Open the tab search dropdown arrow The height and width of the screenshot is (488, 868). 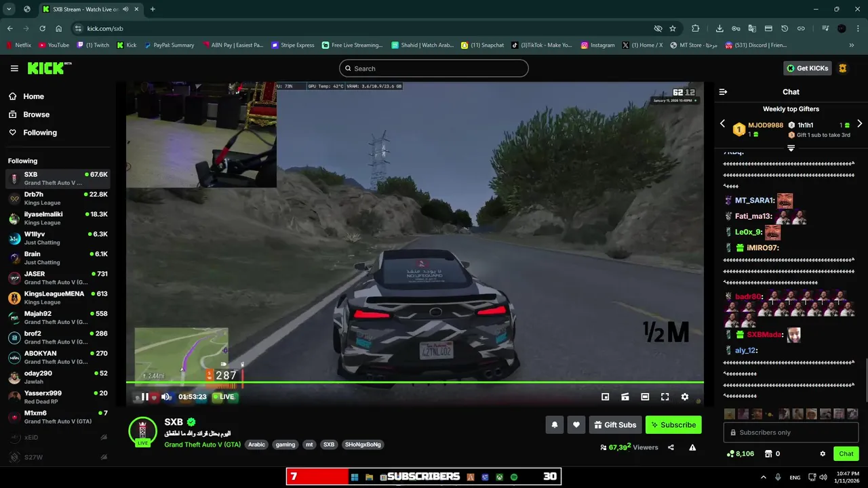coord(9,9)
